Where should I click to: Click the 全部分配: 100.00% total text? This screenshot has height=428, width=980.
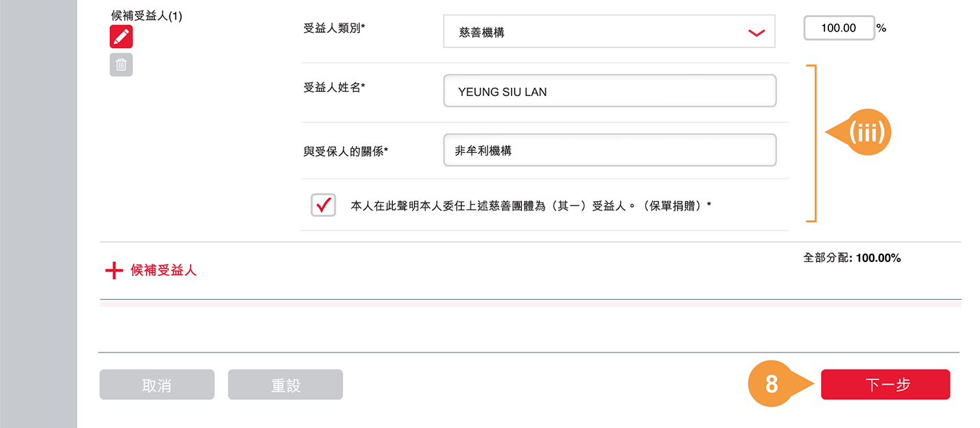[851, 258]
